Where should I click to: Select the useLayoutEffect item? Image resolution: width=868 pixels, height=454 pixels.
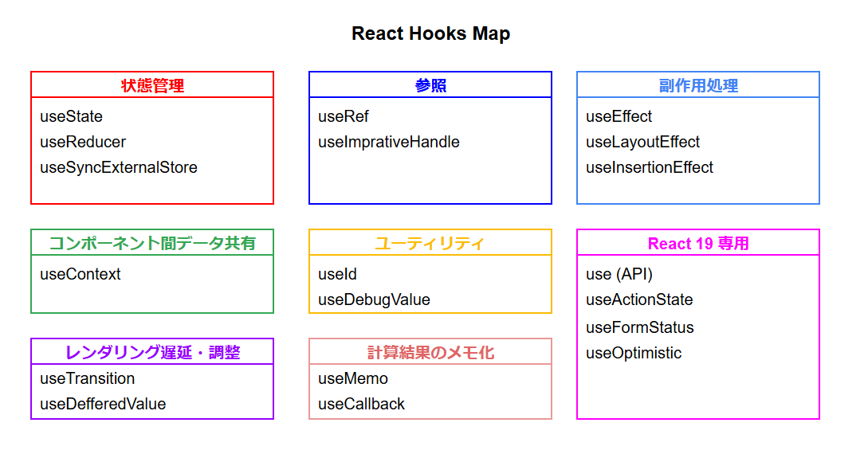642,142
